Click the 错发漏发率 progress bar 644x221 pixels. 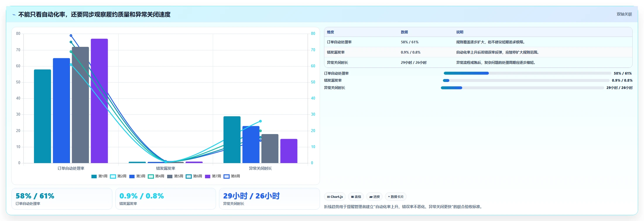coord(526,80)
